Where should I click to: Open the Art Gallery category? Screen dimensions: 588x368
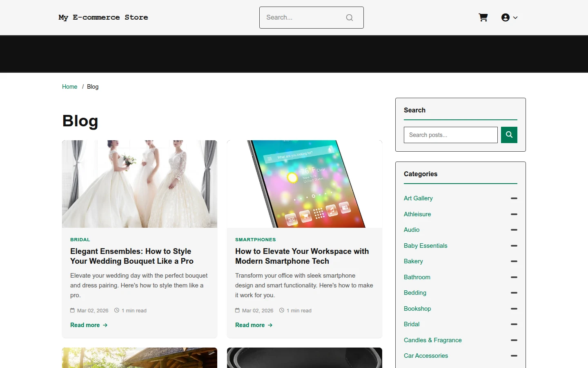click(418, 198)
